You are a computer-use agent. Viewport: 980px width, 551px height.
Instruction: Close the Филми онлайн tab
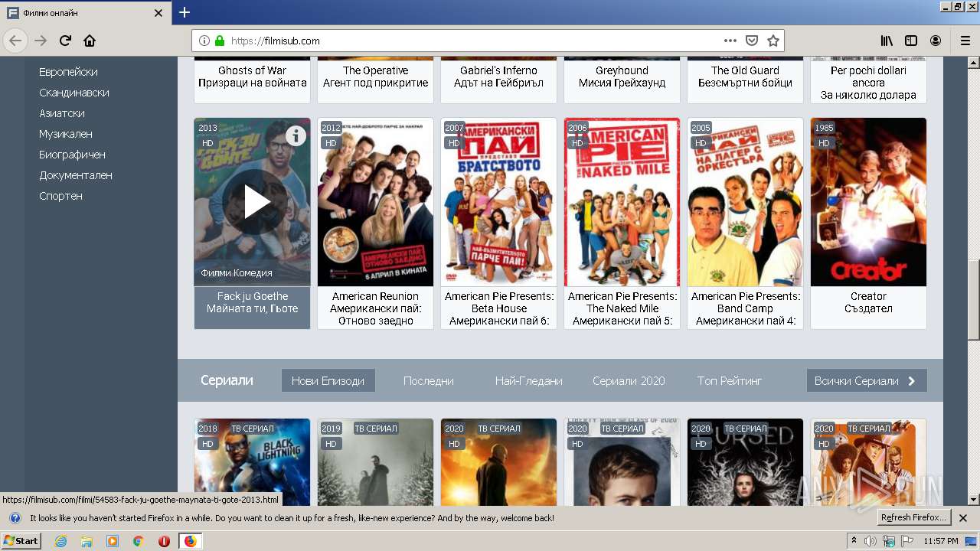tap(158, 13)
